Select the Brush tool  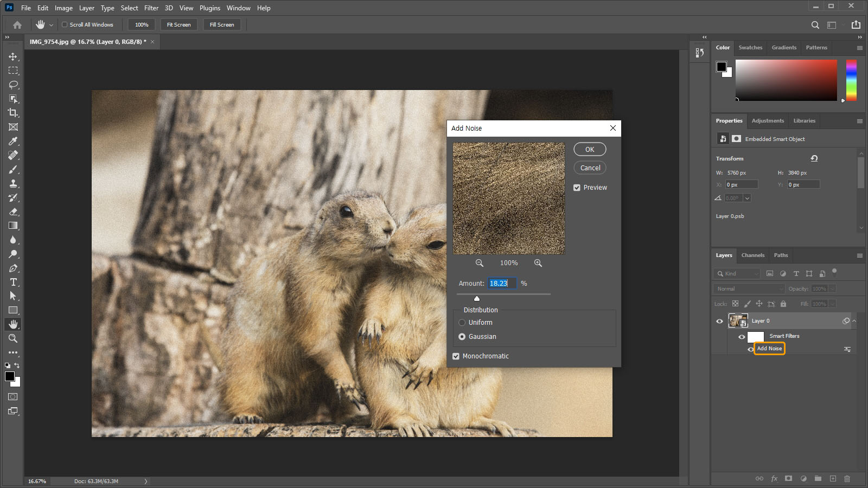pyautogui.click(x=13, y=169)
